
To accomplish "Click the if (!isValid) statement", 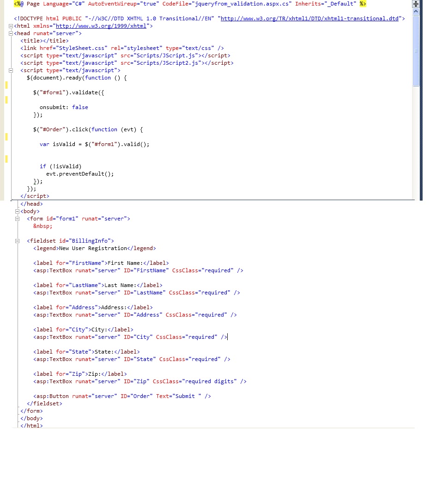I will tap(61, 166).
